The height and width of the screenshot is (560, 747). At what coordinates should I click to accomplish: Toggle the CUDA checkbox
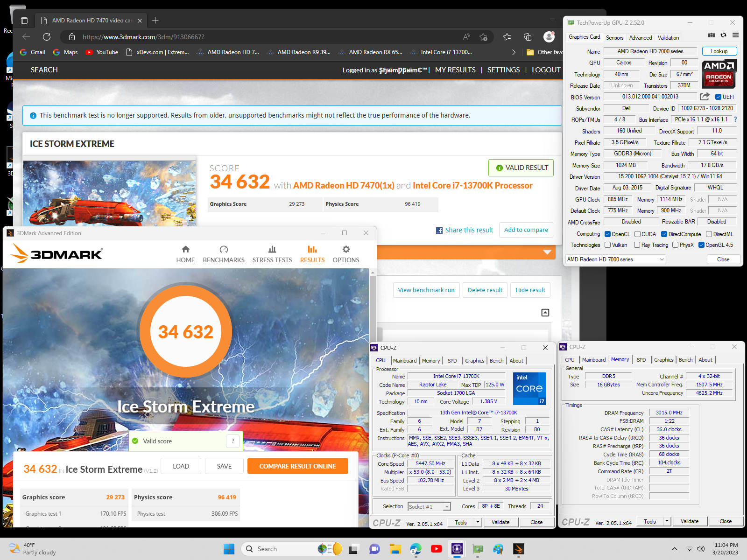pos(637,234)
